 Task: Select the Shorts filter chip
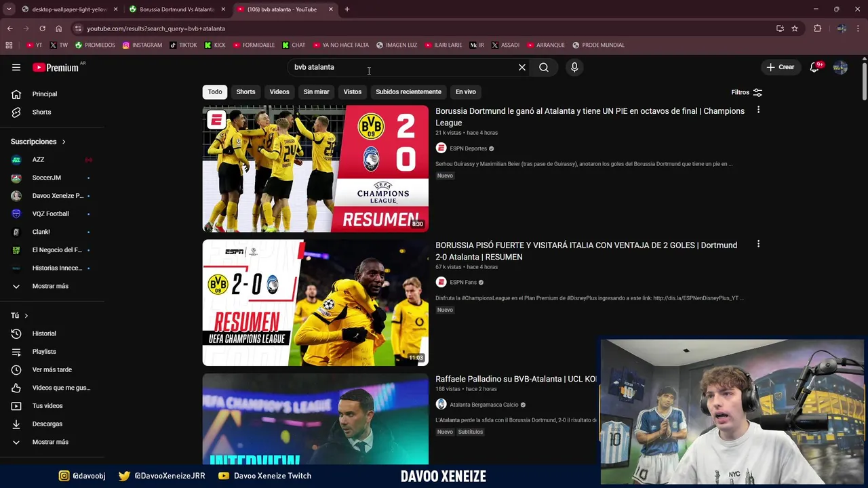click(245, 92)
